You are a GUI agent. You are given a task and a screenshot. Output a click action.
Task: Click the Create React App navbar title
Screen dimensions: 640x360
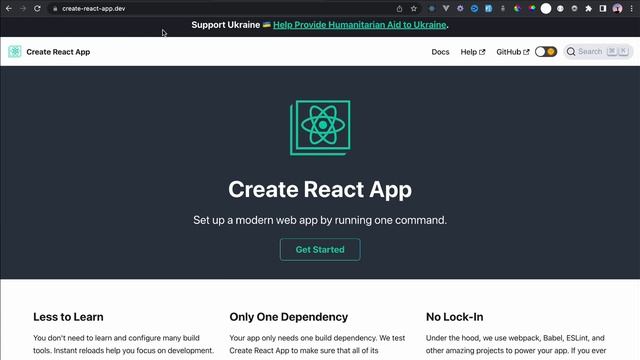tap(58, 52)
